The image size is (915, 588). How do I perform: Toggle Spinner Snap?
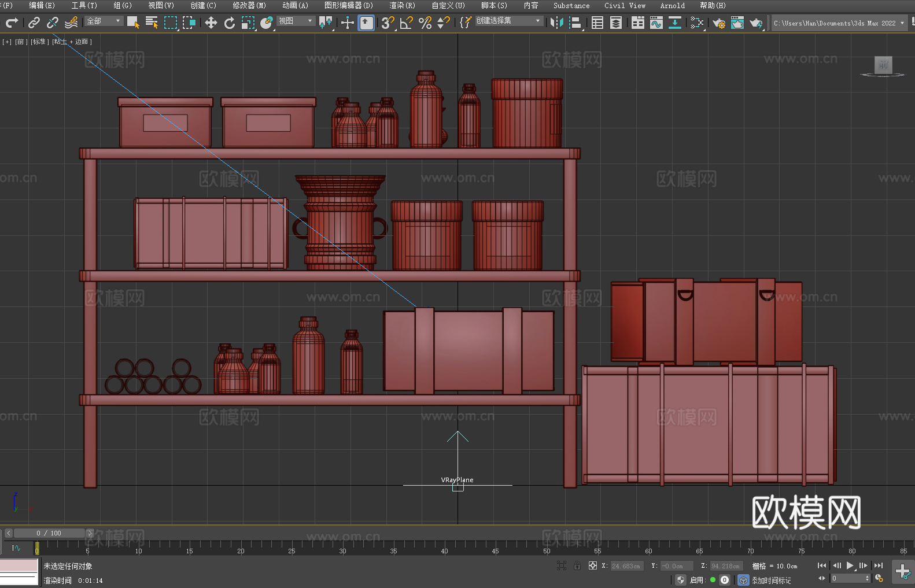[x=444, y=23]
